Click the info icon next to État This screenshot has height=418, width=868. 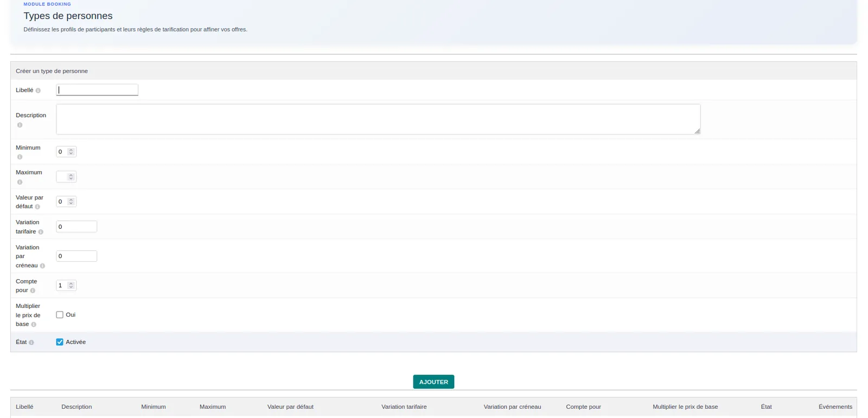[x=31, y=343]
